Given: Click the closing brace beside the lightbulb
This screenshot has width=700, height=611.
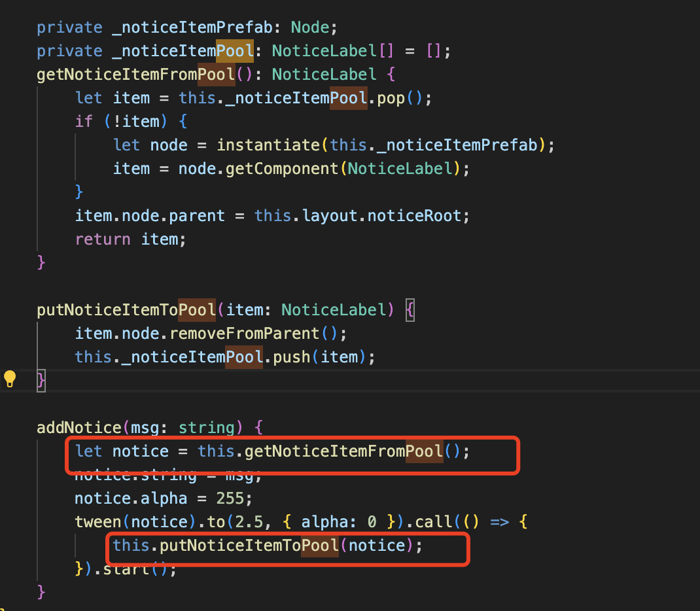Looking at the screenshot, I should tap(41, 381).
